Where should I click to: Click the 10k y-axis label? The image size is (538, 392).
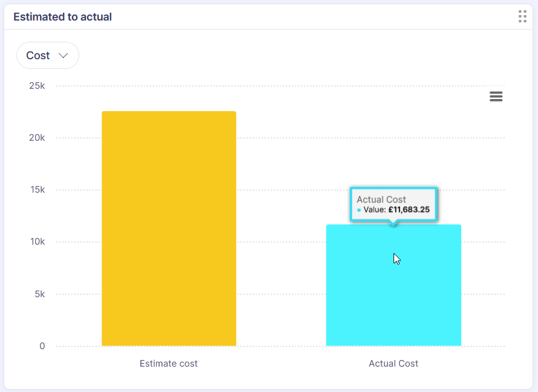tap(37, 242)
